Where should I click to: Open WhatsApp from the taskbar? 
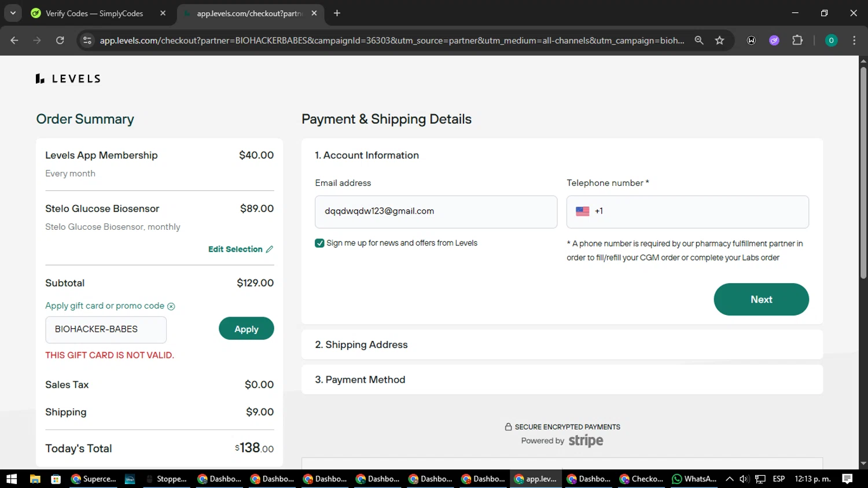click(x=695, y=479)
